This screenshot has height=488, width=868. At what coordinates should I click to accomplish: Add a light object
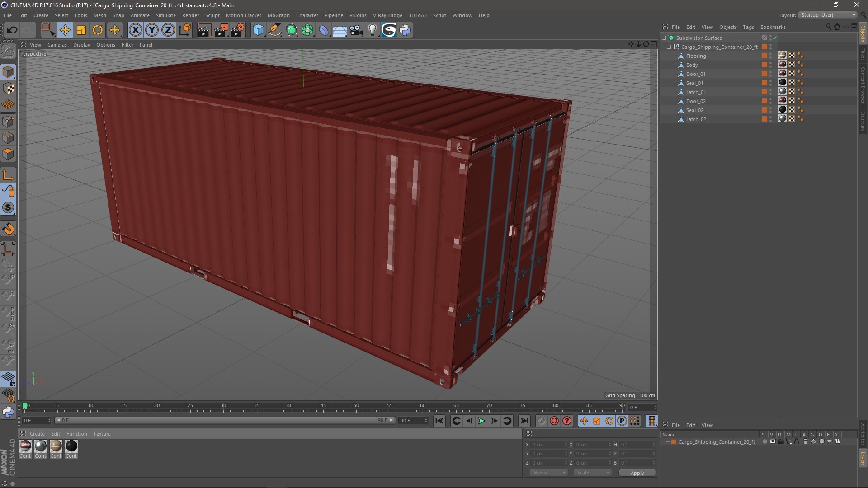(x=372, y=30)
